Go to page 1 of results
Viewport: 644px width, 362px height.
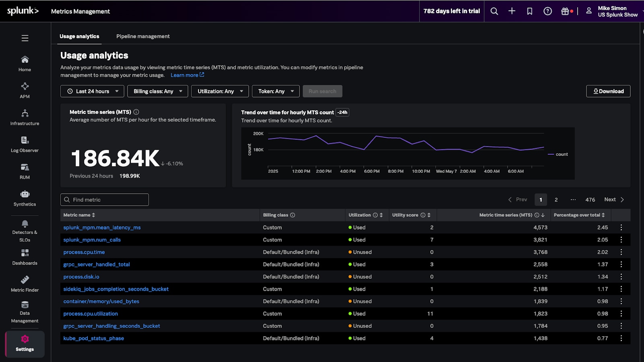coord(541,200)
